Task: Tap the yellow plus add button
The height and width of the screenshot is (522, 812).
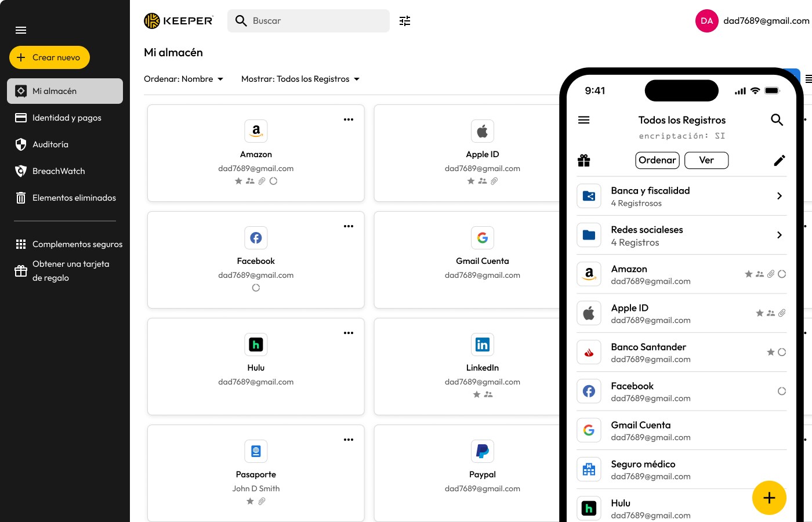Action: point(769,498)
